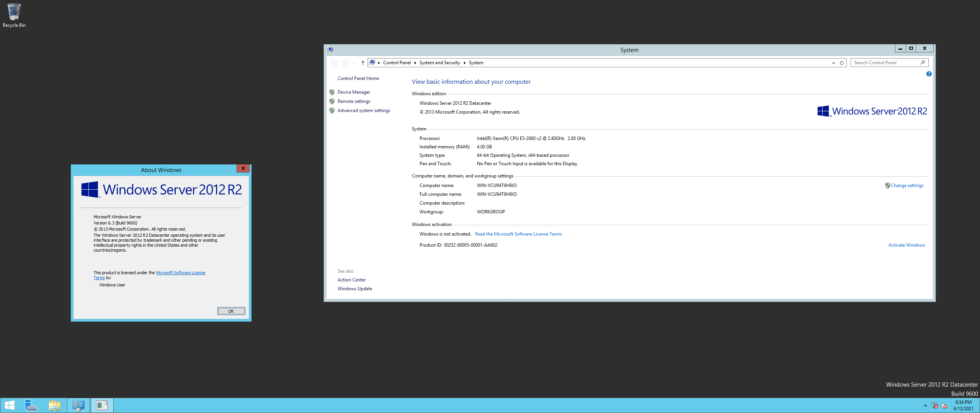Open Microsoft Software License Terms in About Windows

point(180,273)
